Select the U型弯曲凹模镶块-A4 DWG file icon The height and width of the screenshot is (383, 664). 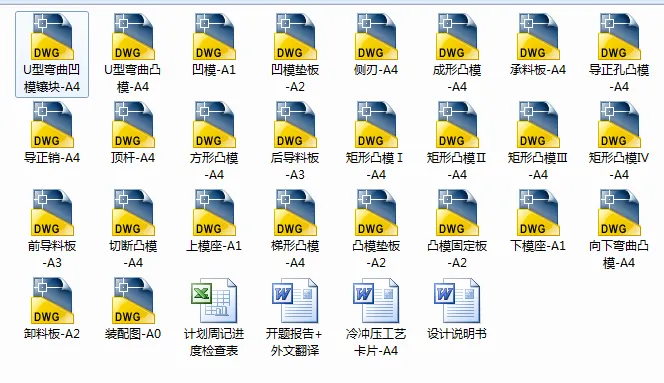tap(52, 36)
